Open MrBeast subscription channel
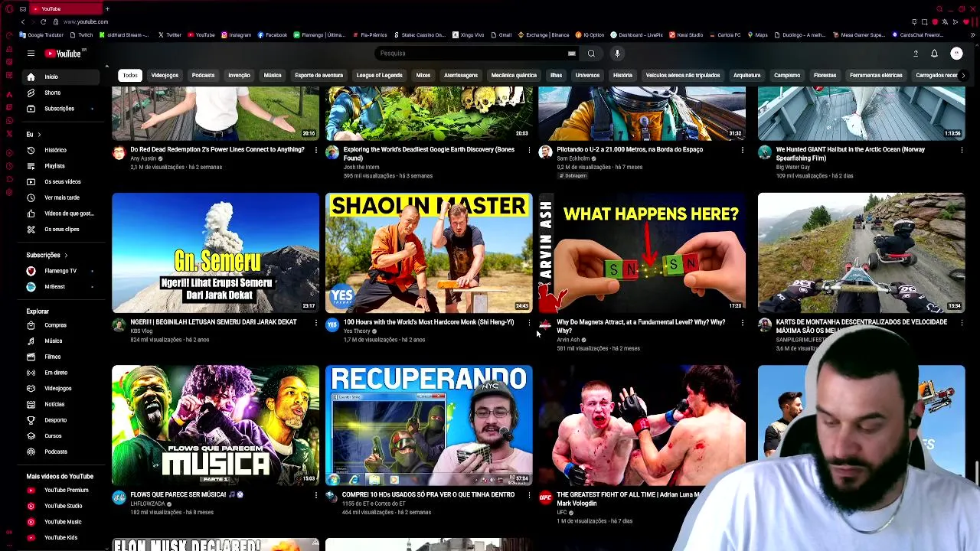 click(61, 287)
